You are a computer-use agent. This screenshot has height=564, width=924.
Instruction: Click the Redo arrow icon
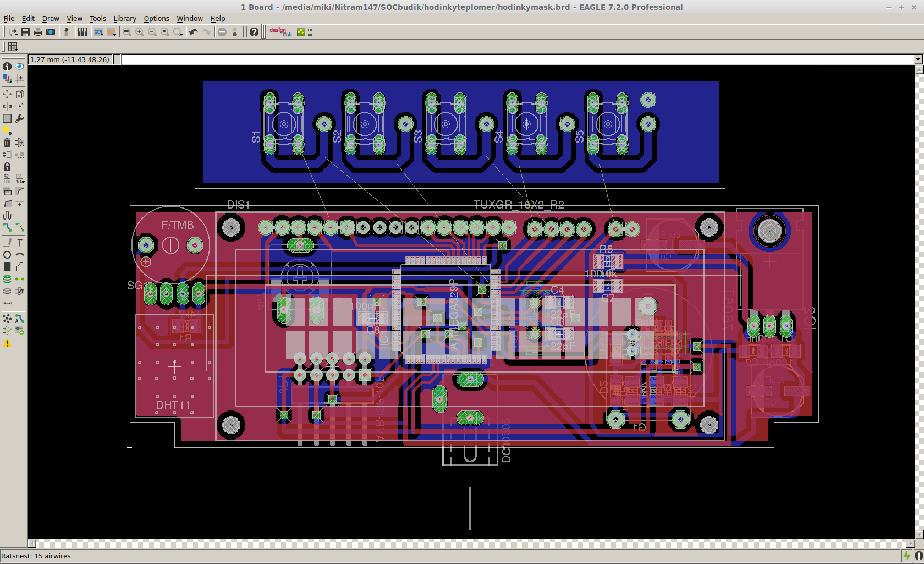(x=206, y=32)
